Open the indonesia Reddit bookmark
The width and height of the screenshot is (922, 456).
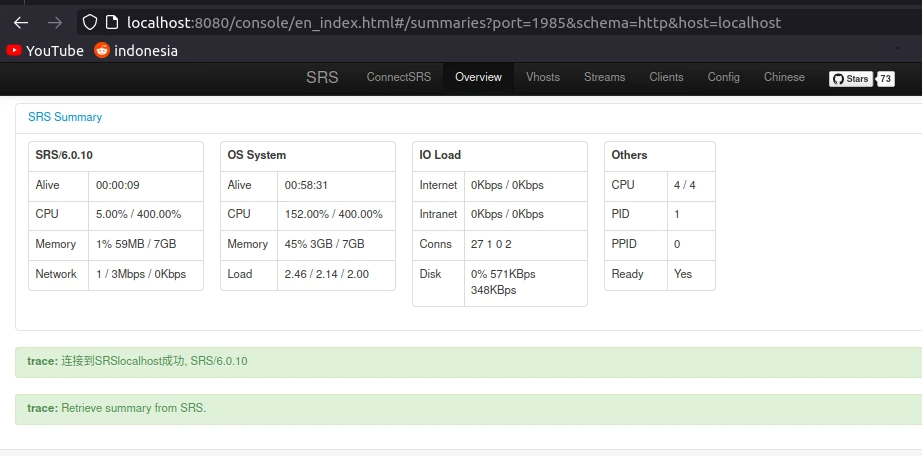(136, 51)
